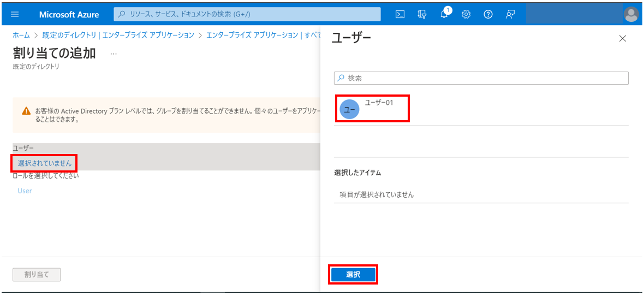Click the ホーム breadcrumb link
Screen dimensions: 644x296
21,35
